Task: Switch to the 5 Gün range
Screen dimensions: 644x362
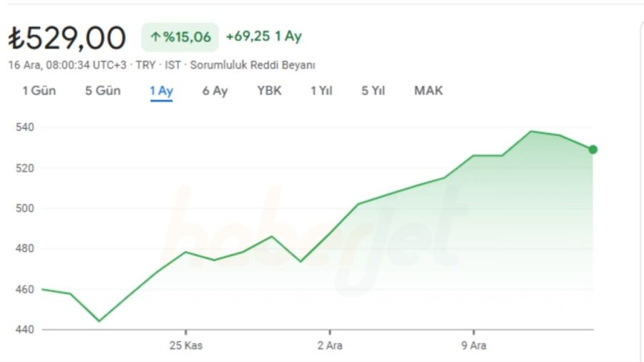Action: 102,91
